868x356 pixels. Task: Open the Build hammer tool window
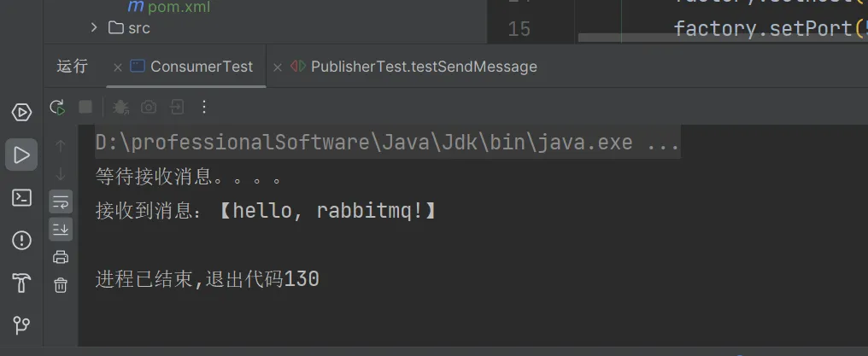click(21, 283)
